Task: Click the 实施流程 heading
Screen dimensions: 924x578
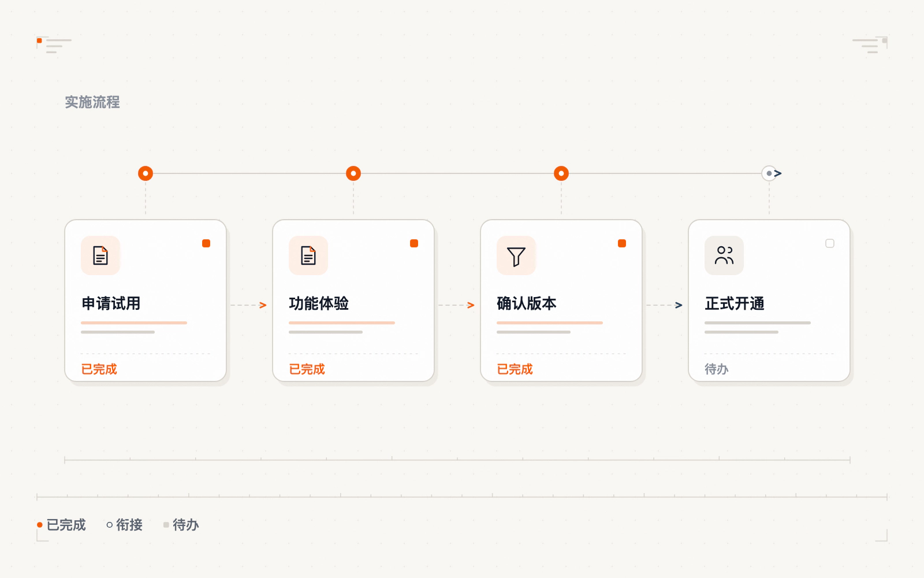Action: click(x=92, y=102)
